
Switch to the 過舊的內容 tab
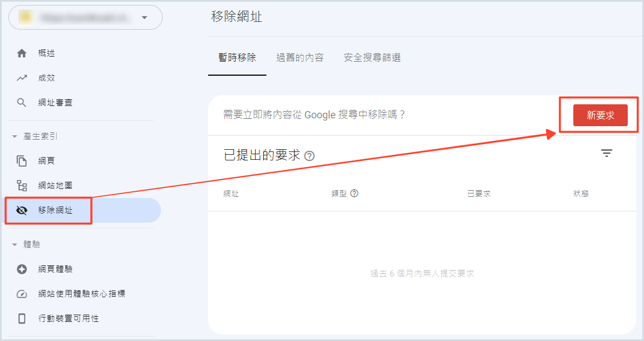click(x=300, y=57)
